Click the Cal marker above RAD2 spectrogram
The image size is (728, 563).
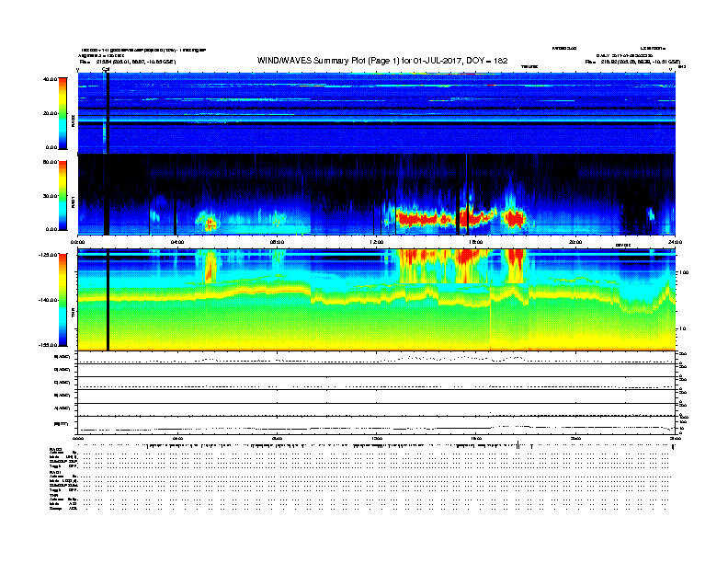click(x=106, y=69)
